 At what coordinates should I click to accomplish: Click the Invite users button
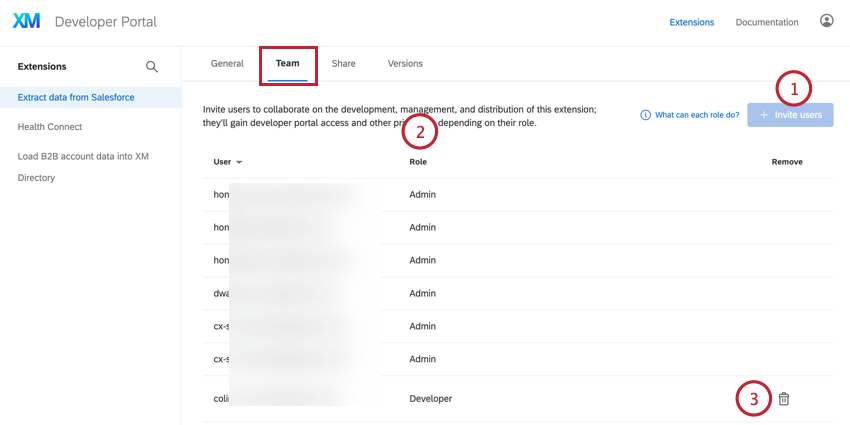[790, 115]
